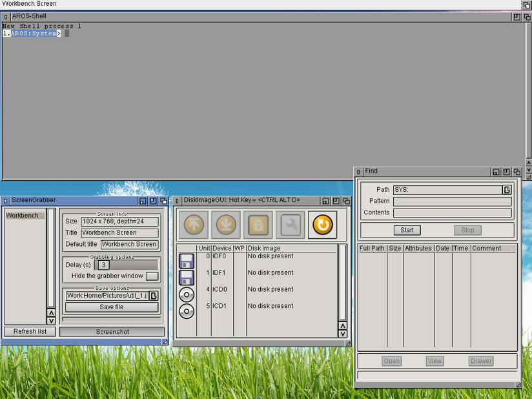Click down arrow of ScreenGrabber screen list
The height and width of the screenshot is (399, 532).
click(x=51, y=321)
